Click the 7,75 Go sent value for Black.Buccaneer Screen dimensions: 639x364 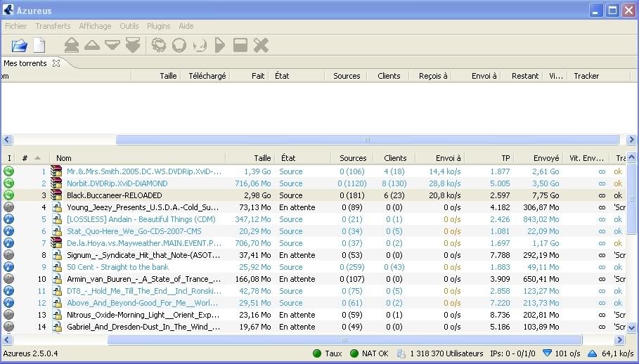[x=546, y=195]
